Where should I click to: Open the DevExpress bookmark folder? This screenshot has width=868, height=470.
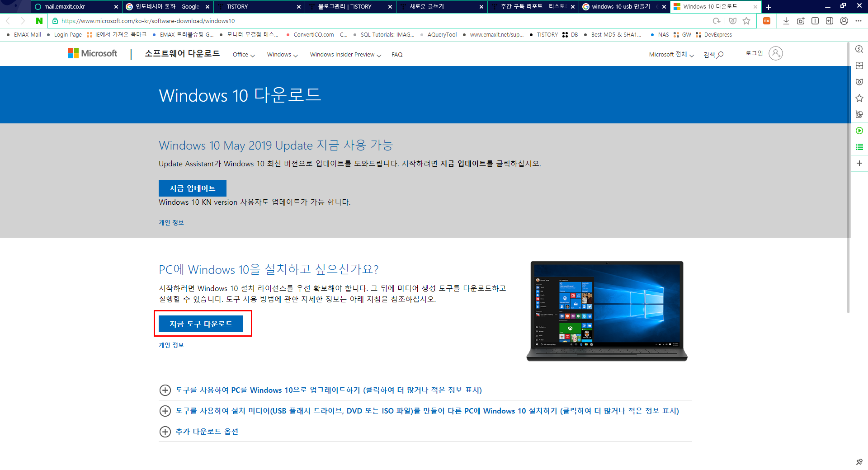coord(714,35)
